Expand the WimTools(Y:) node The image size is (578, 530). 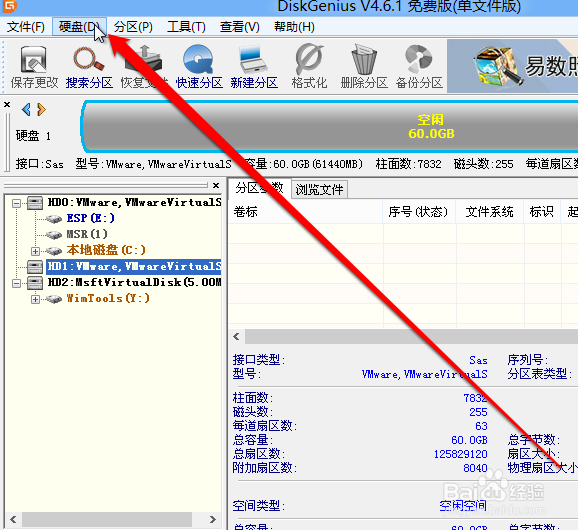35,299
